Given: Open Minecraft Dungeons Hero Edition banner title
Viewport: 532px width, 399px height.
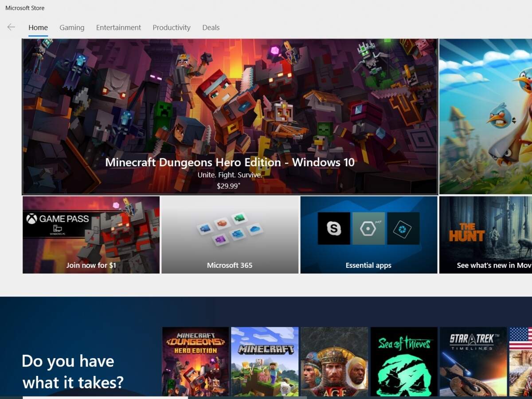Looking at the screenshot, I should (x=230, y=162).
